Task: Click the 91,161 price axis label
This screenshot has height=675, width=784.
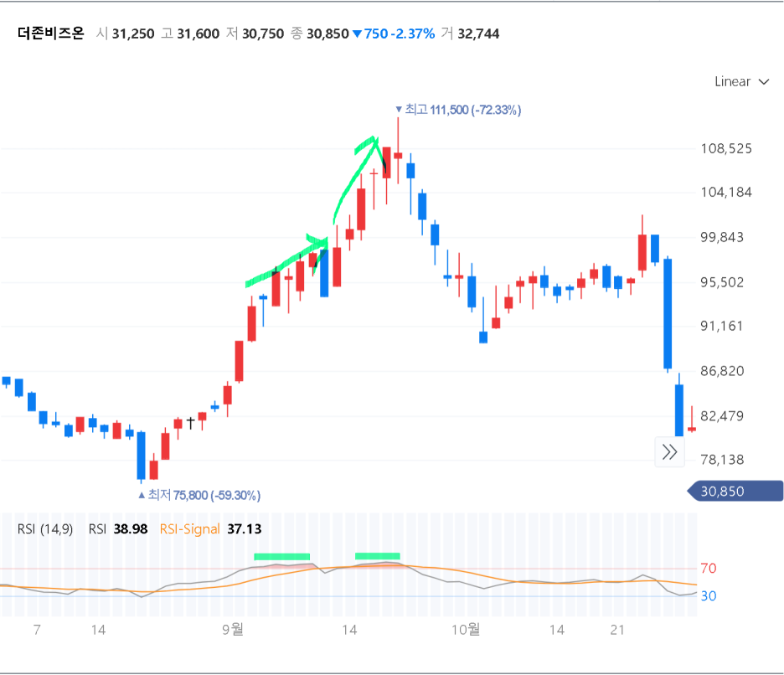Action: pyautogui.click(x=721, y=327)
